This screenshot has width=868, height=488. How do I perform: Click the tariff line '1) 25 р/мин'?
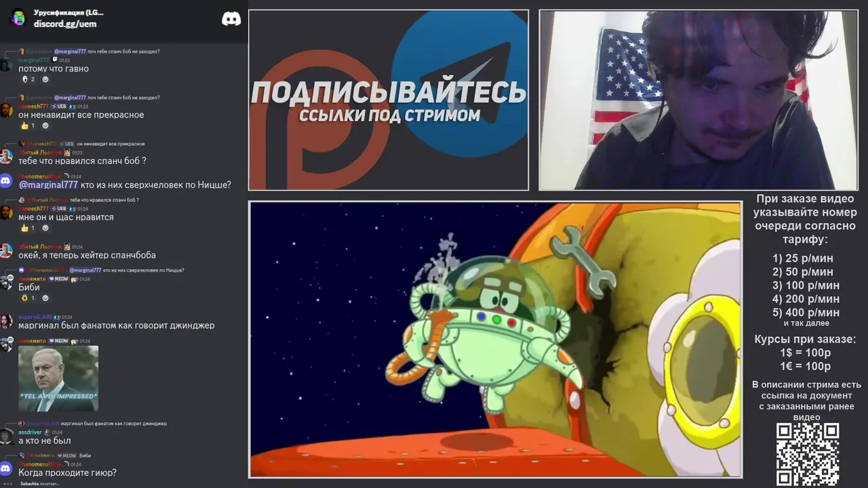coord(802,258)
